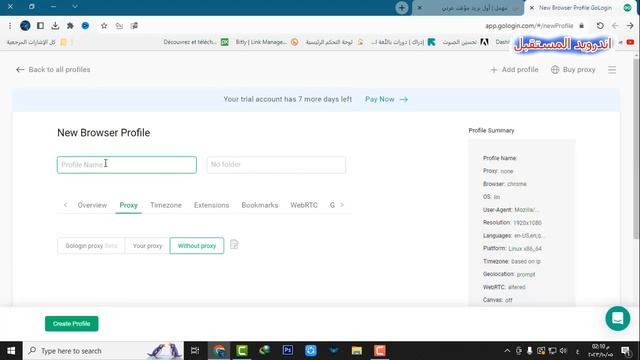Screen dimensions: 640x360
Task: Click the Browser chrome summary entry
Action: [505, 184]
